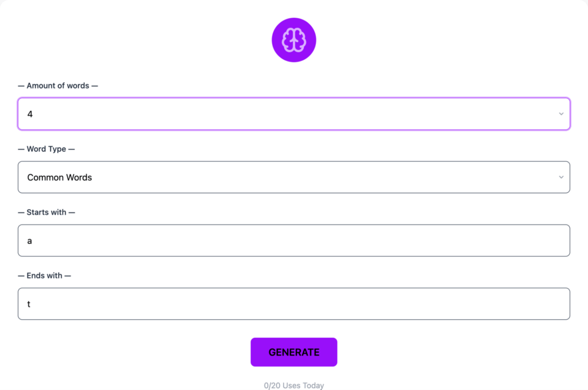
Task: Place cursor after letter a in Starts with
Action: coord(33,241)
